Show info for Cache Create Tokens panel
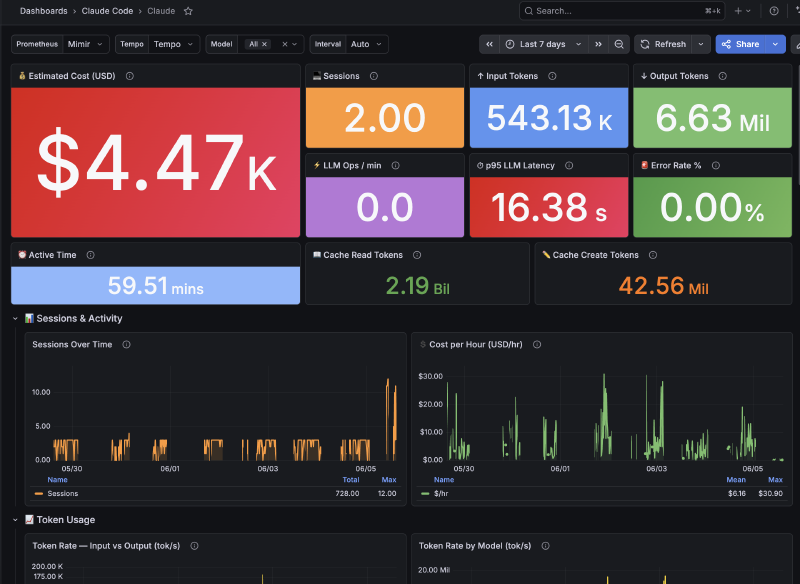The width and height of the screenshot is (800, 584). click(x=653, y=255)
